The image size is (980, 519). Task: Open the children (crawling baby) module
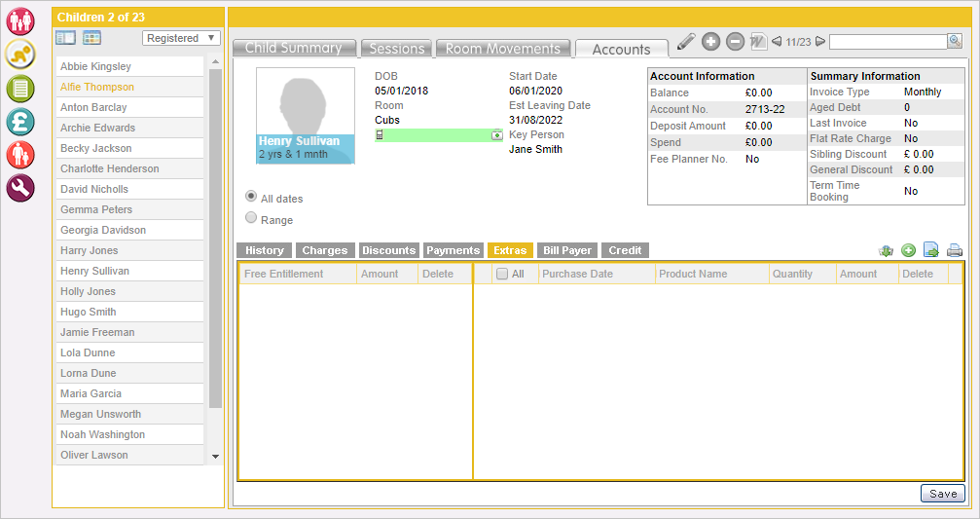click(x=20, y=55)
